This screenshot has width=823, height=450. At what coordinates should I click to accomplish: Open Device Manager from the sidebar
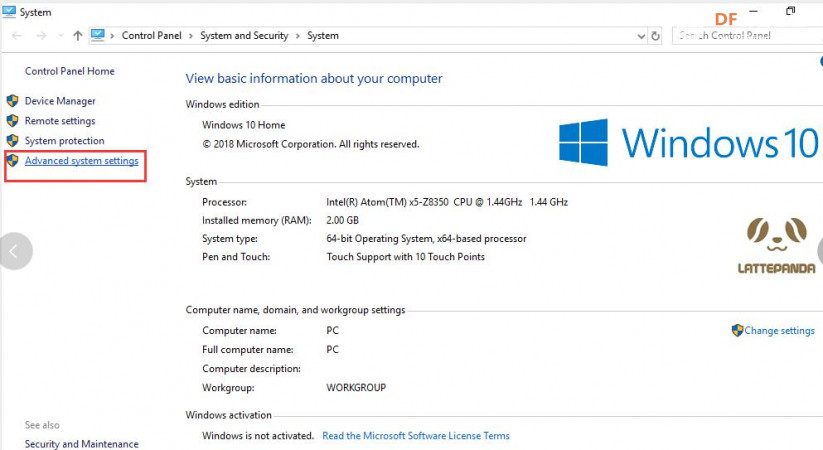tap(60, 101)
